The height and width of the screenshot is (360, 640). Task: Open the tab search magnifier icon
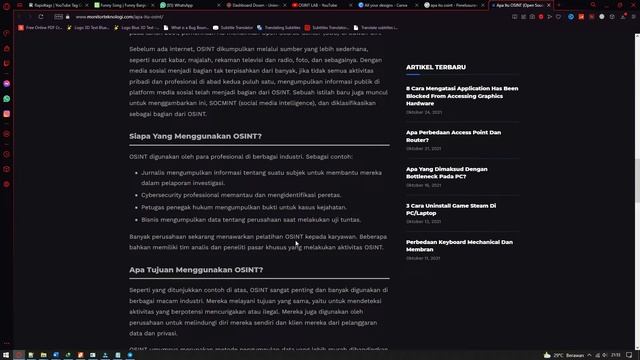click(593, 5)
